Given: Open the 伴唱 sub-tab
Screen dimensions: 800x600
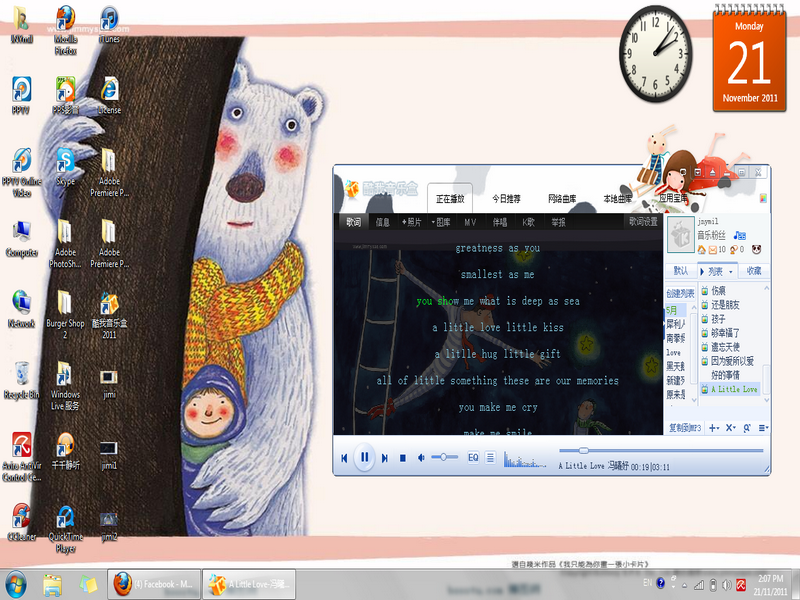Looking at the screenshot, I should (500, 222).
